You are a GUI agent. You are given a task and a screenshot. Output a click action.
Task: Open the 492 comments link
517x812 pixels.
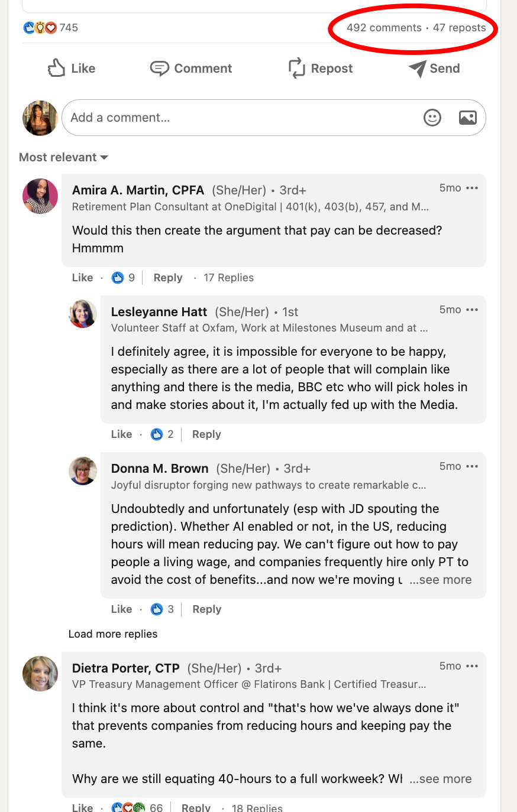pos(384,28)
